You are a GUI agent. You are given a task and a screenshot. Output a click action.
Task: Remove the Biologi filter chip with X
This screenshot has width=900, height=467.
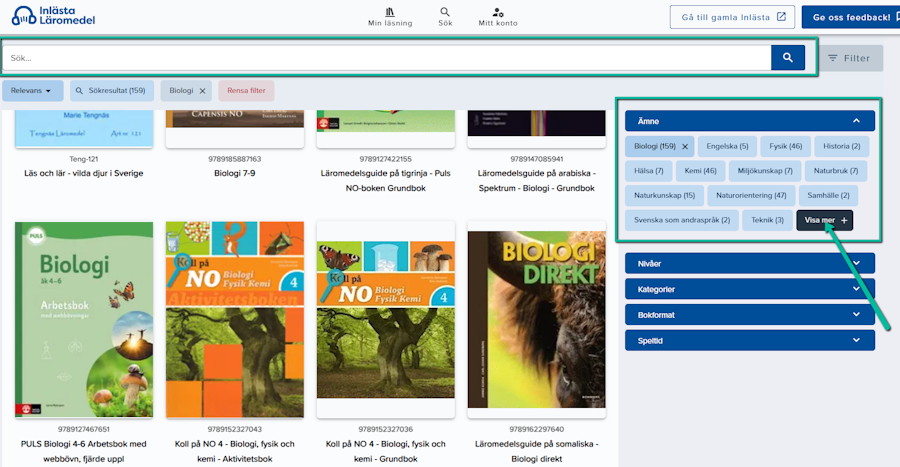202,91
